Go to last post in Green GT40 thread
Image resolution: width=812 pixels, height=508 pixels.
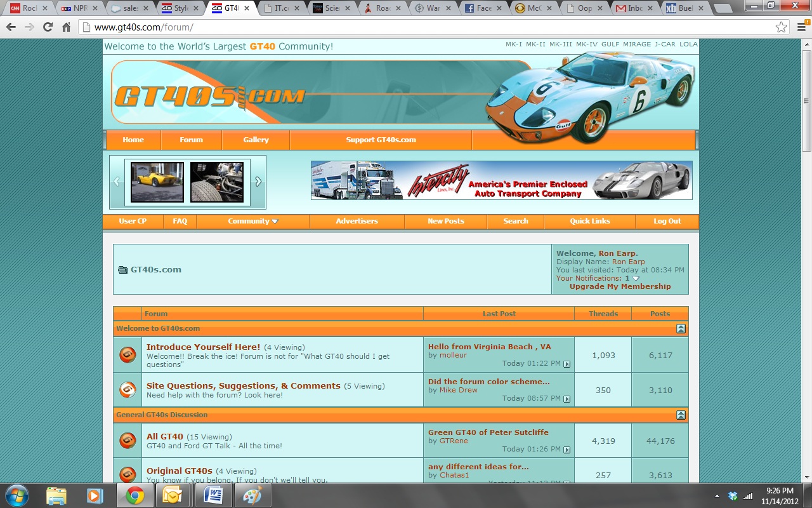pyautogui.click(x=567, y=450)
